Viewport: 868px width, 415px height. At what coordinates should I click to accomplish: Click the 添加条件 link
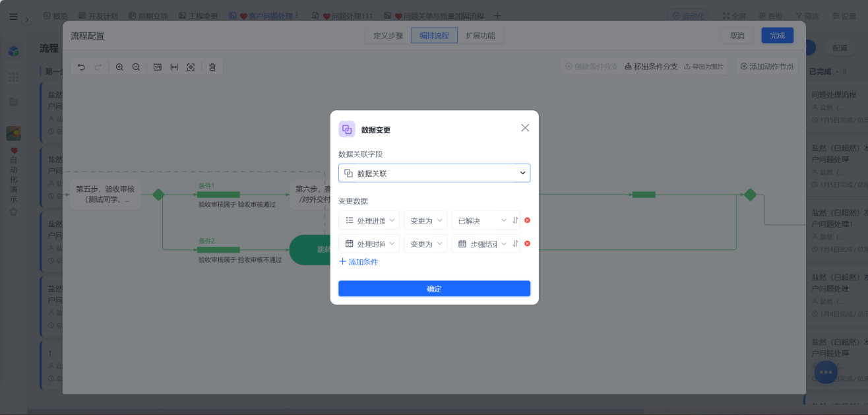tap(358, 262)
